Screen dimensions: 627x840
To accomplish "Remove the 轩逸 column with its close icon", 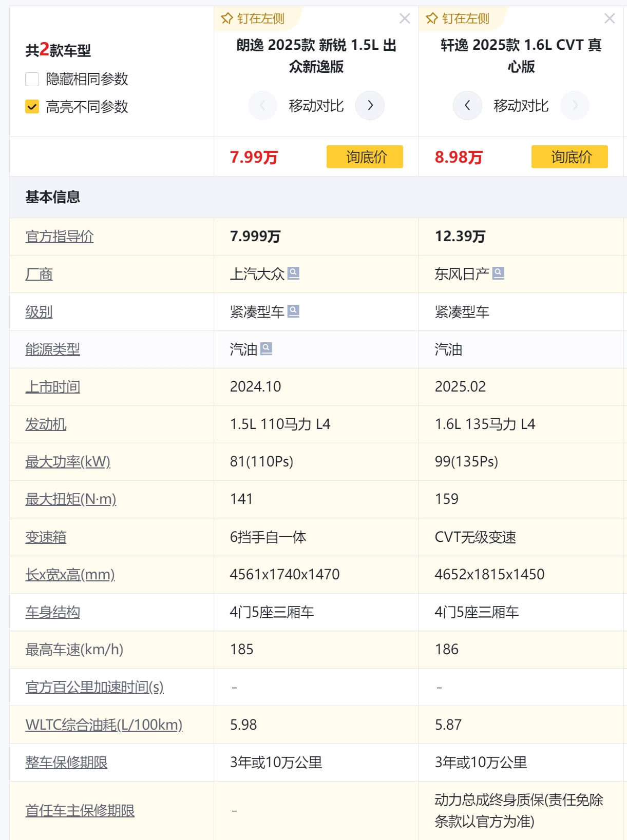I will click(610, 19).
